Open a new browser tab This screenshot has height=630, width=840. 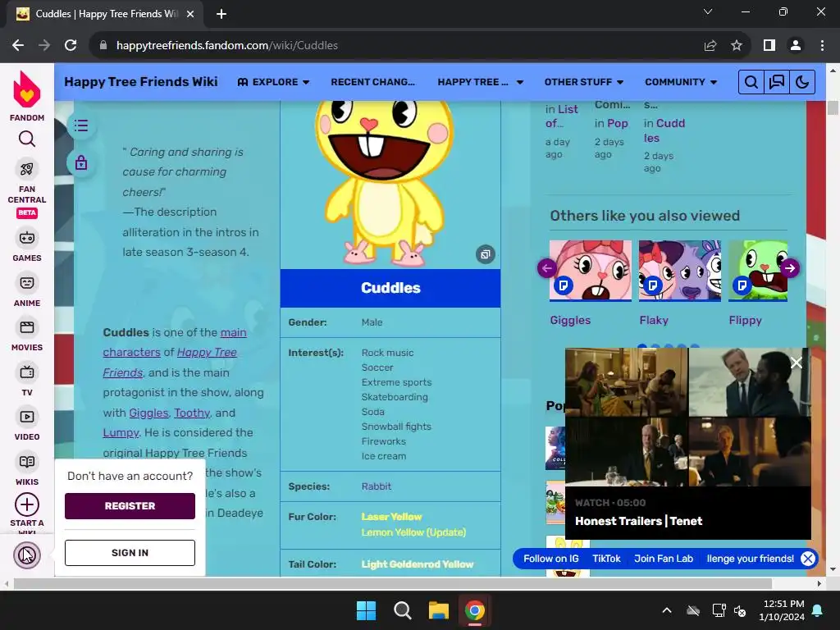tap(221, 14)
